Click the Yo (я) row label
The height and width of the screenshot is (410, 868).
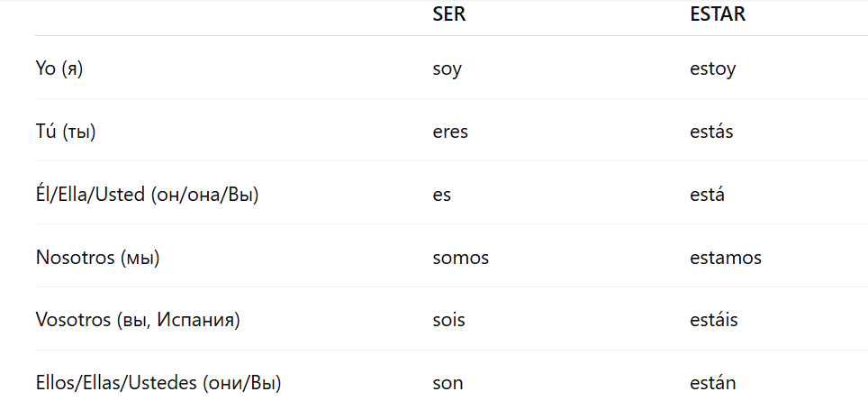59,68
